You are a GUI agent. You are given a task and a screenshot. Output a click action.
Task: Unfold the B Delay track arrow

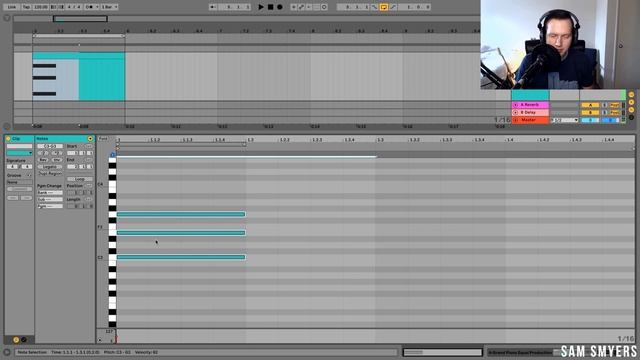coord(516,112)
